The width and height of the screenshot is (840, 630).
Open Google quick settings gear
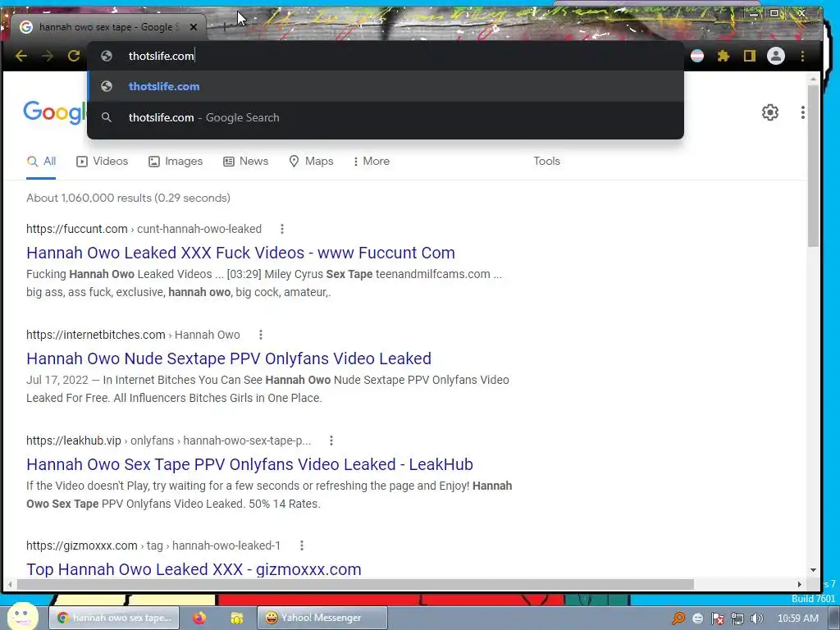769,112
